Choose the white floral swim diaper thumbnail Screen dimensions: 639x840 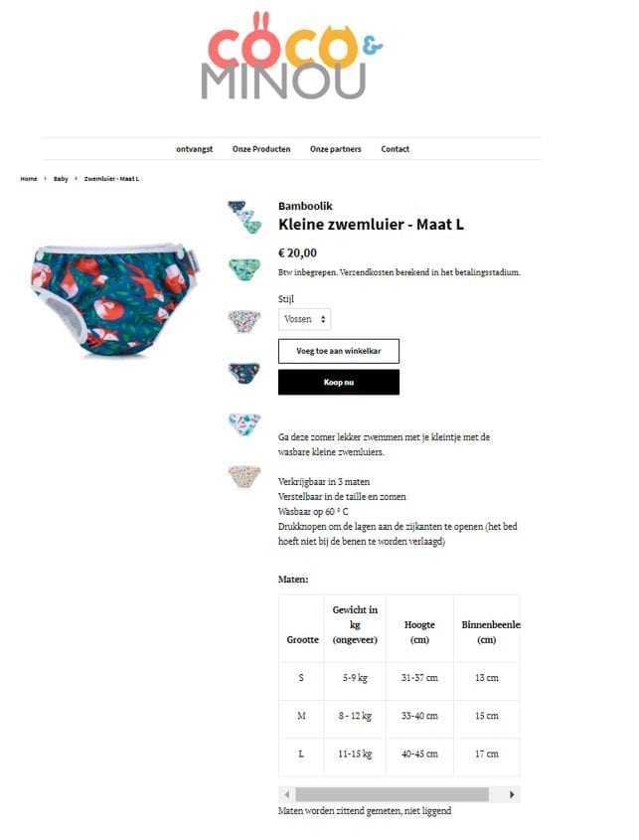click(244, 321)
